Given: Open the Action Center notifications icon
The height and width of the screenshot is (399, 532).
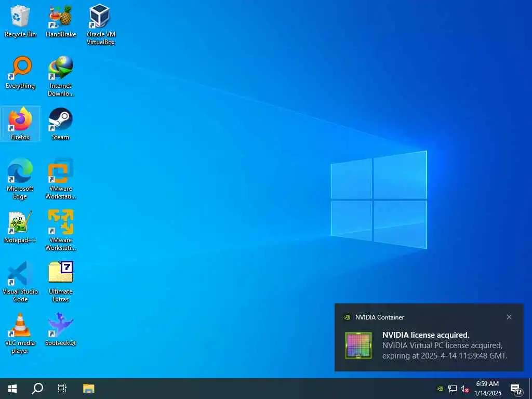Looking at the screenshot, I should (516, 389).
